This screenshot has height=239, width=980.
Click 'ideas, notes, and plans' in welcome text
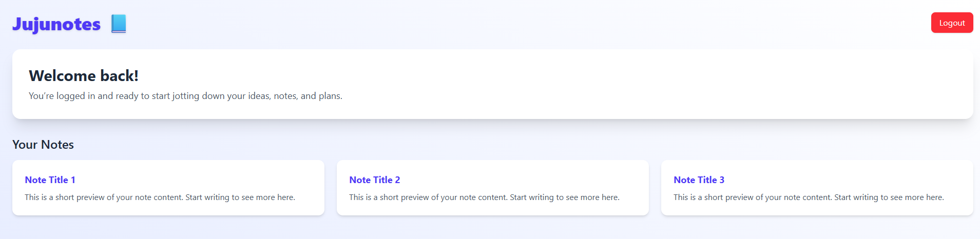[295, 96]
